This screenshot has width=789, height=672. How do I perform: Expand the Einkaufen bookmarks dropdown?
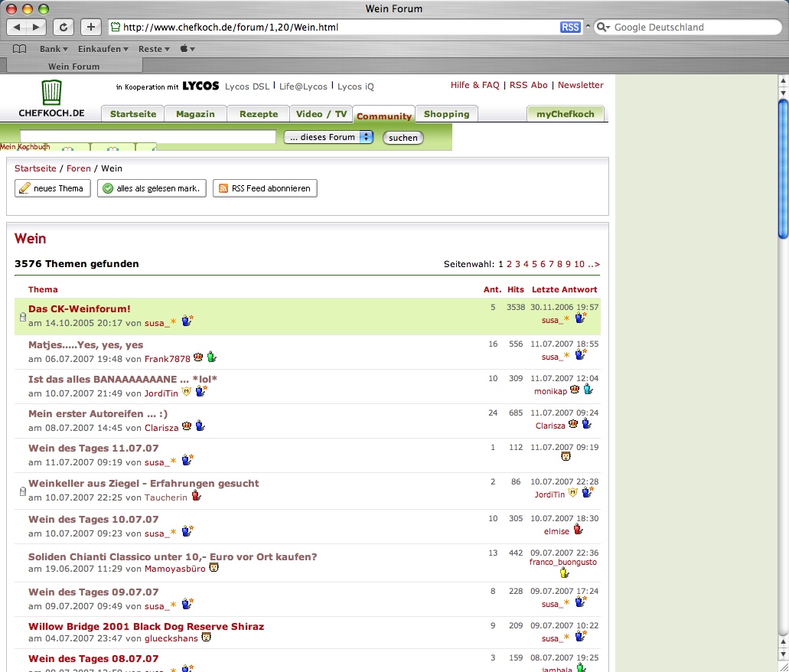coord(103,49)
